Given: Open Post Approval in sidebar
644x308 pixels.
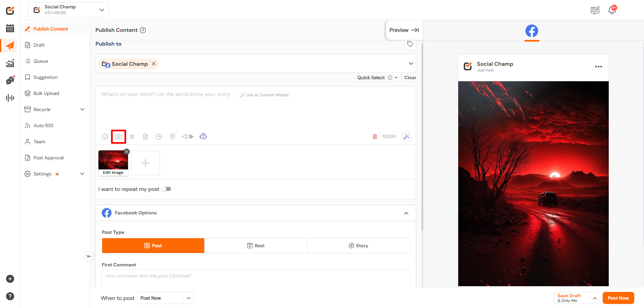Looking at the screenshot, I should click(55, 158).
